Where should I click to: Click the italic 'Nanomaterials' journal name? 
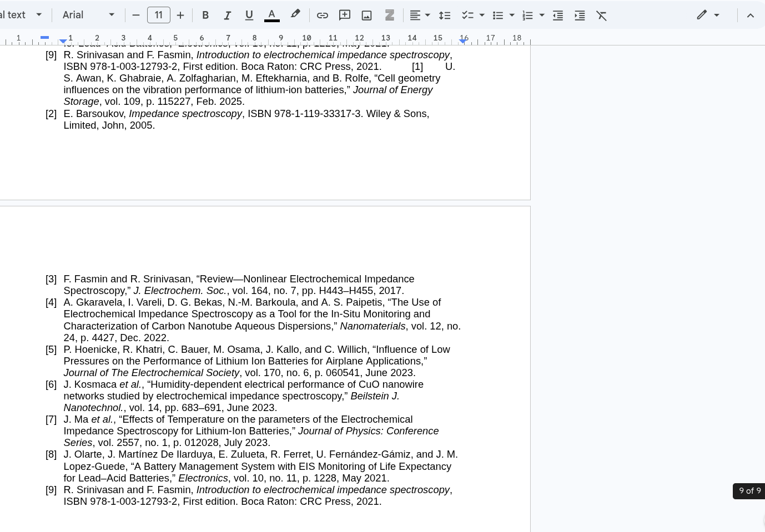point(373,326)
